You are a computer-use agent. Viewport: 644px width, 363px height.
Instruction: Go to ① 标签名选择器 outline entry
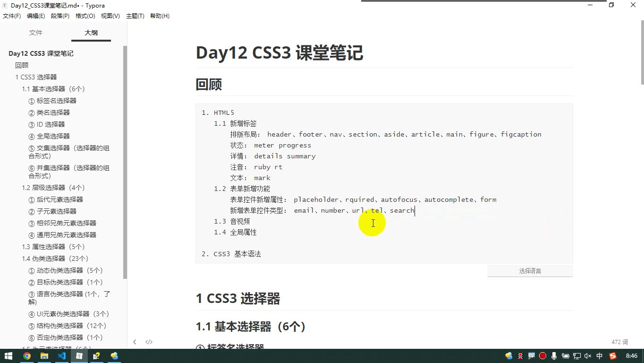(x=52, y=101)
